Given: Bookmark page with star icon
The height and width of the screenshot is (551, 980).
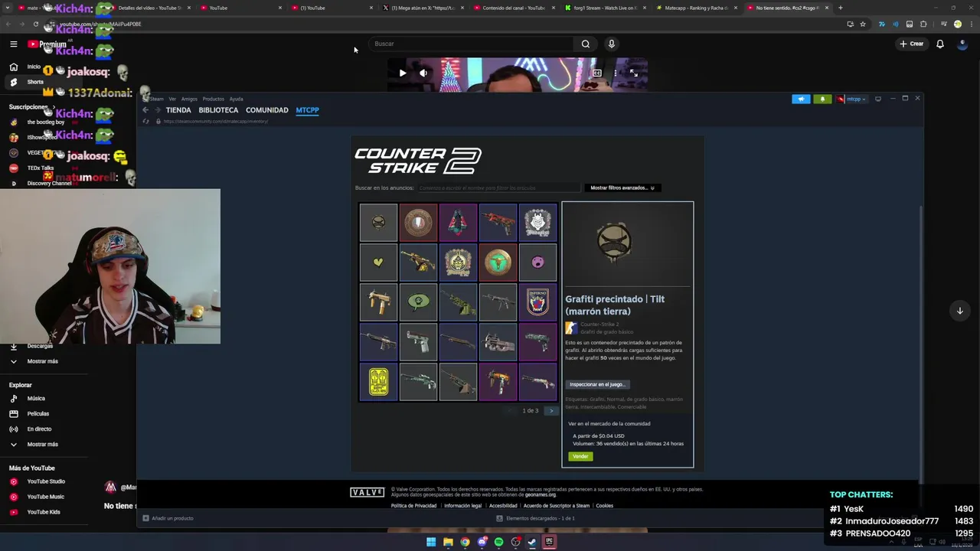Looking at the screenshot, I should [863, 24].
